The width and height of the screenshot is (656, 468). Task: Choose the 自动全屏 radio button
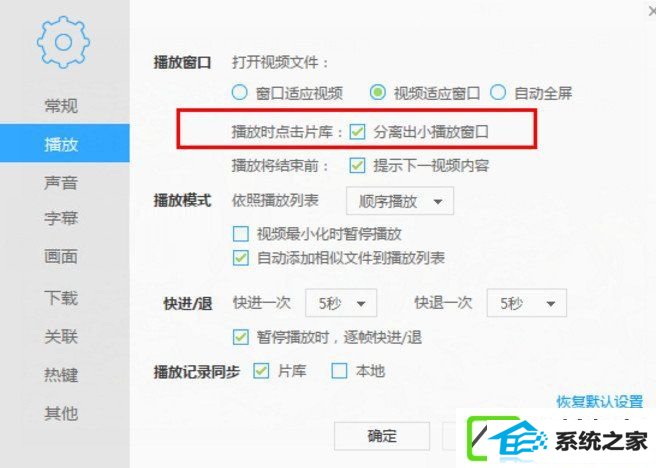498,92
